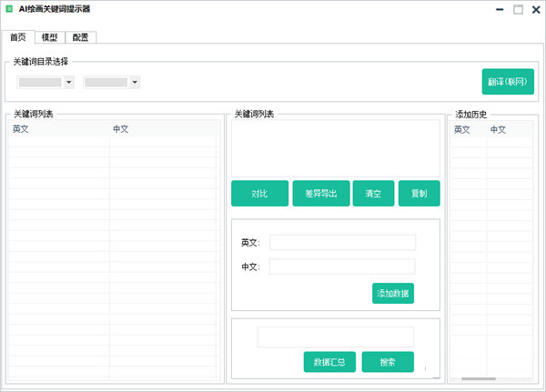
Task: Open the 配置 tab
Action: [80, 37]
